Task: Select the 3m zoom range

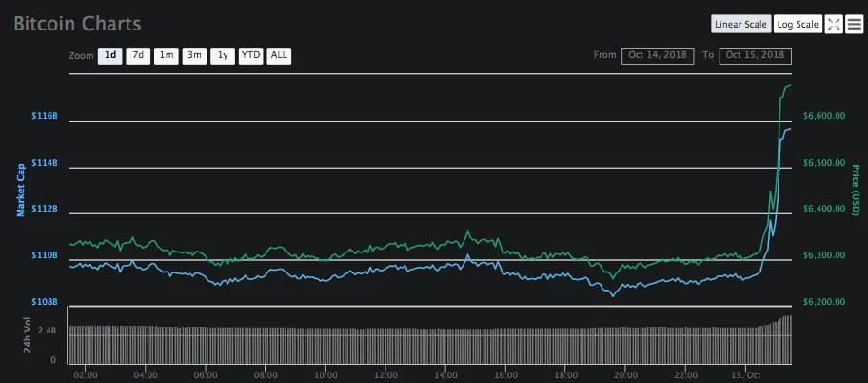Action: click(x=194, y=55)
